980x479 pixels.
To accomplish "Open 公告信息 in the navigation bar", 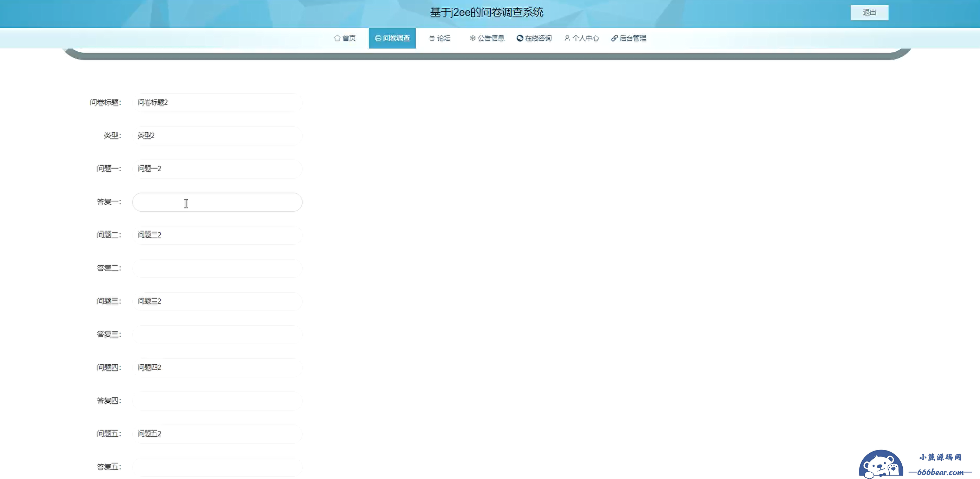I will 487,38.
